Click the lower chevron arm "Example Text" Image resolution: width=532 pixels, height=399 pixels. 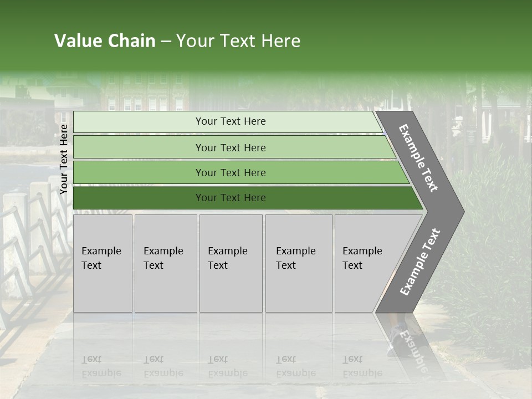[420, 262]
